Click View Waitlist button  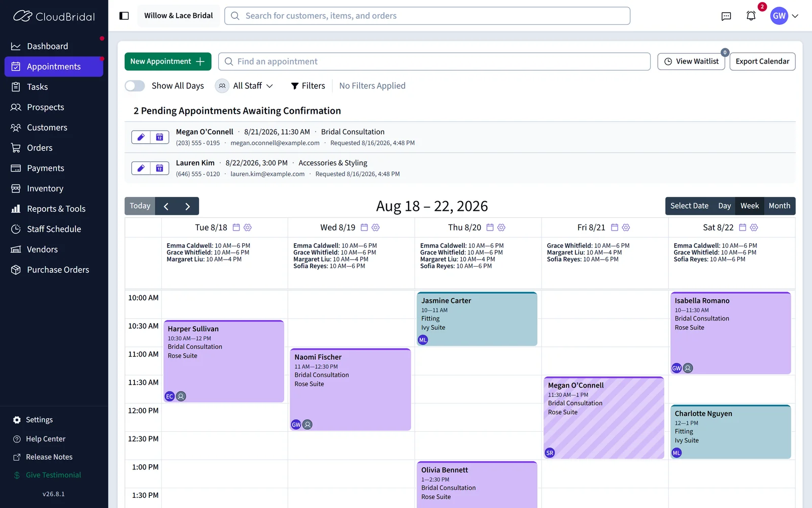691,61
